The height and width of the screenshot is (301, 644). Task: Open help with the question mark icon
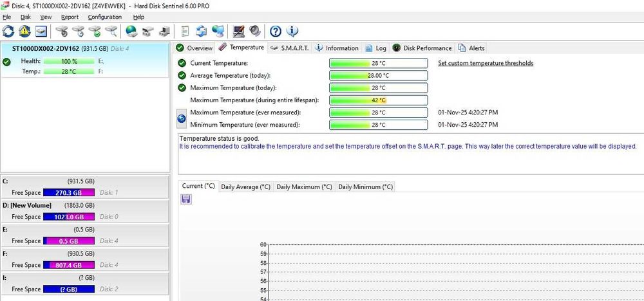click(276, 31)
